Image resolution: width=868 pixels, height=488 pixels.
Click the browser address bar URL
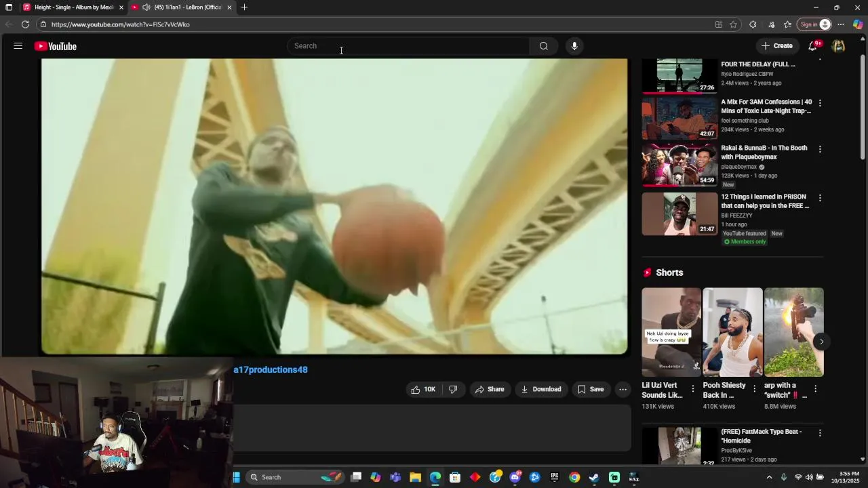[x=121, y=24]
